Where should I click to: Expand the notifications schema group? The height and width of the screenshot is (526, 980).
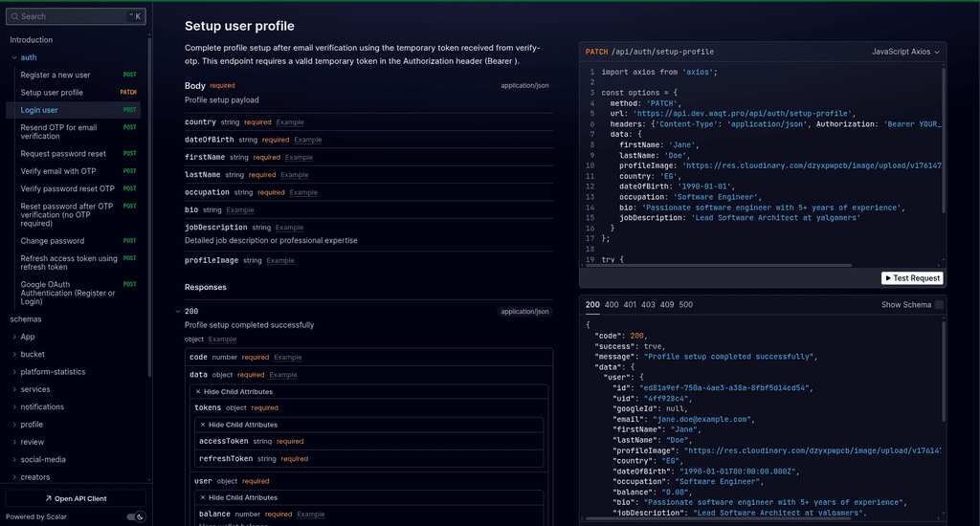pos(14,406)
